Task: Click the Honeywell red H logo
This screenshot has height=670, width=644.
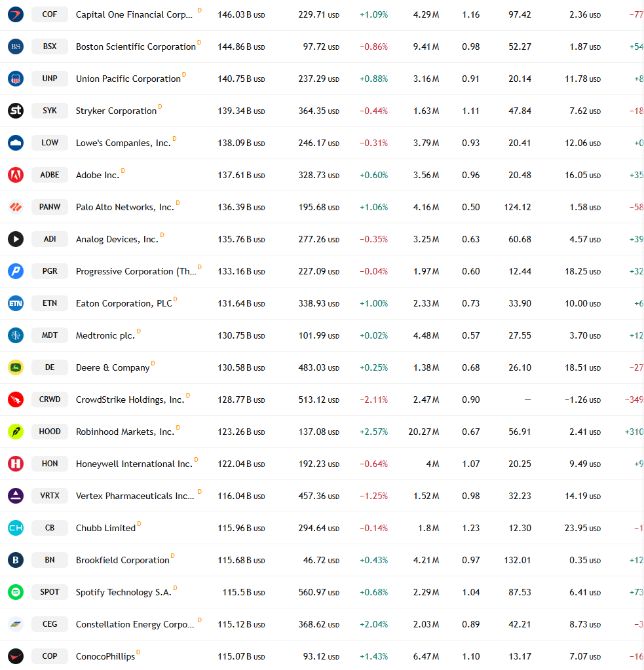Action: [16, 464]
